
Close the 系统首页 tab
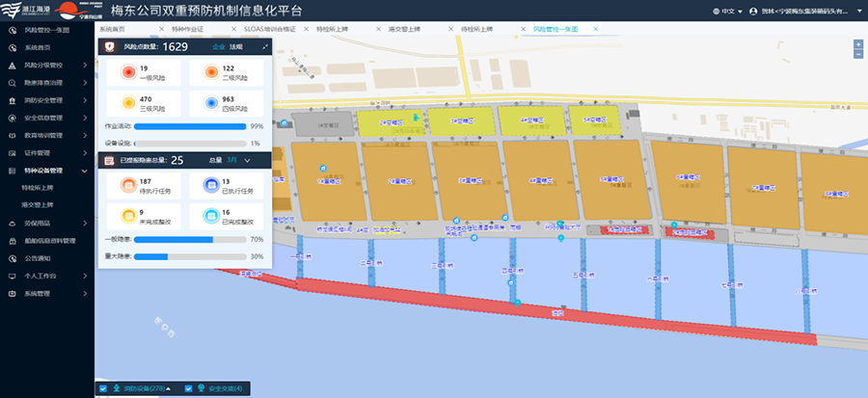[161, 29]
